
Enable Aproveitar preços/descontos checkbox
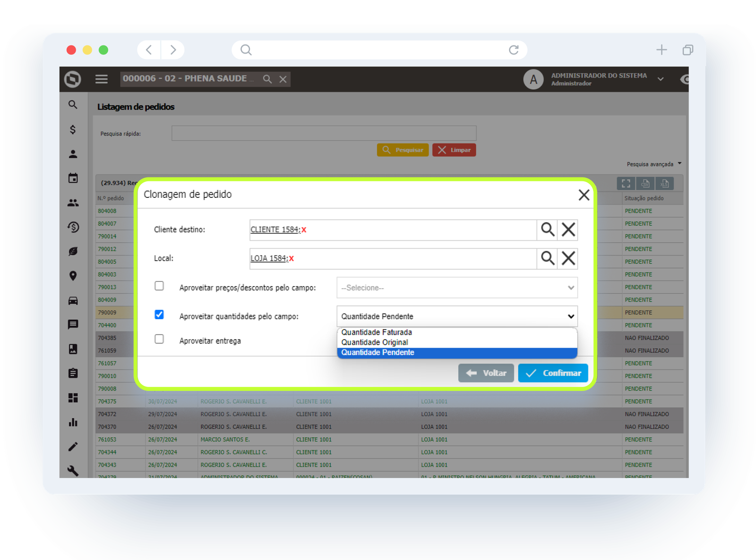159,286
